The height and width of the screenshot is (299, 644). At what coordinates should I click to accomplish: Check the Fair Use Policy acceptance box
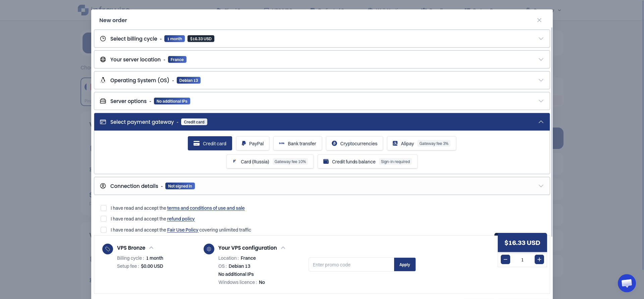[x=104, y=230]
